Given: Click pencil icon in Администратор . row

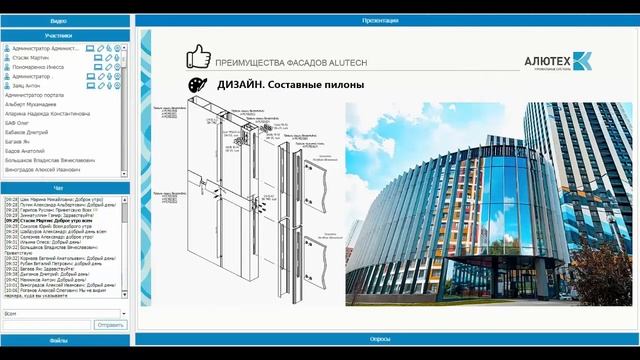Looking at the screenshot, I should [x=101, y=76].
